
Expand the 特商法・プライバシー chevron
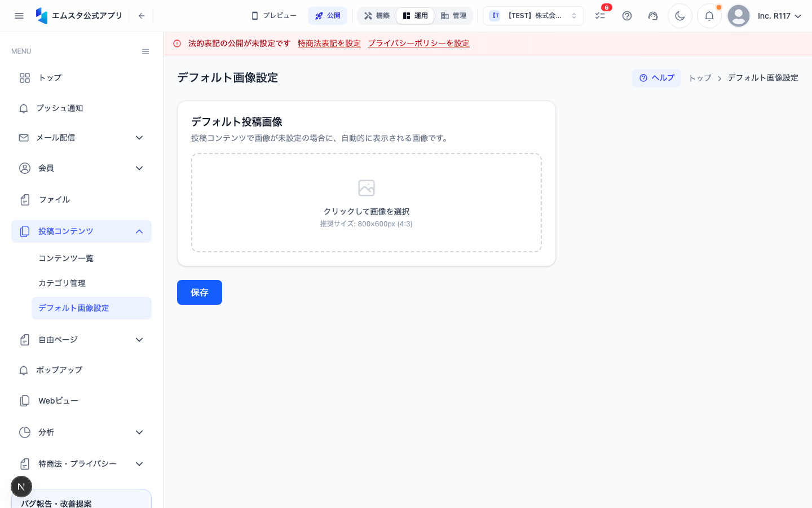click(x=139, y=464)
